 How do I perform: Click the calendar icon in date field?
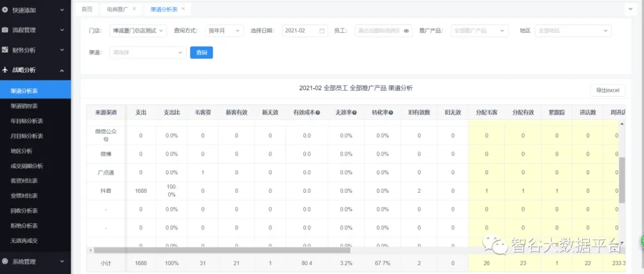pos(322,30)
